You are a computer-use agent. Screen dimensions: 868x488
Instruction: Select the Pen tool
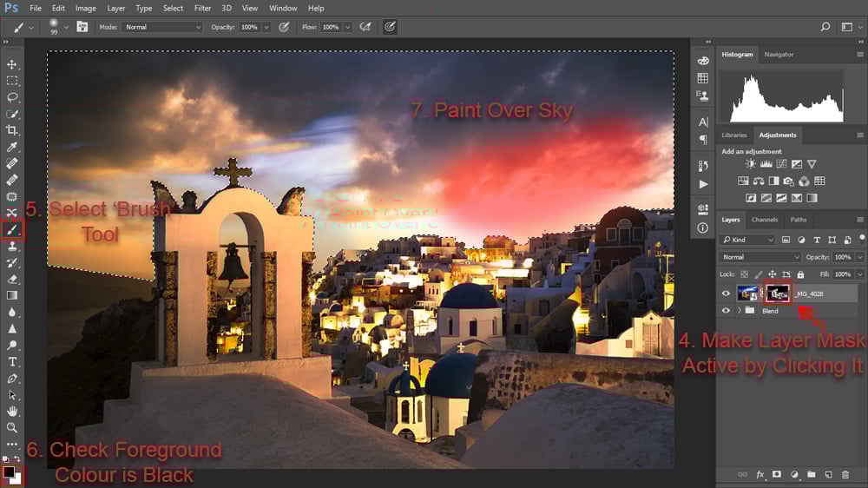tap(11, 379)
